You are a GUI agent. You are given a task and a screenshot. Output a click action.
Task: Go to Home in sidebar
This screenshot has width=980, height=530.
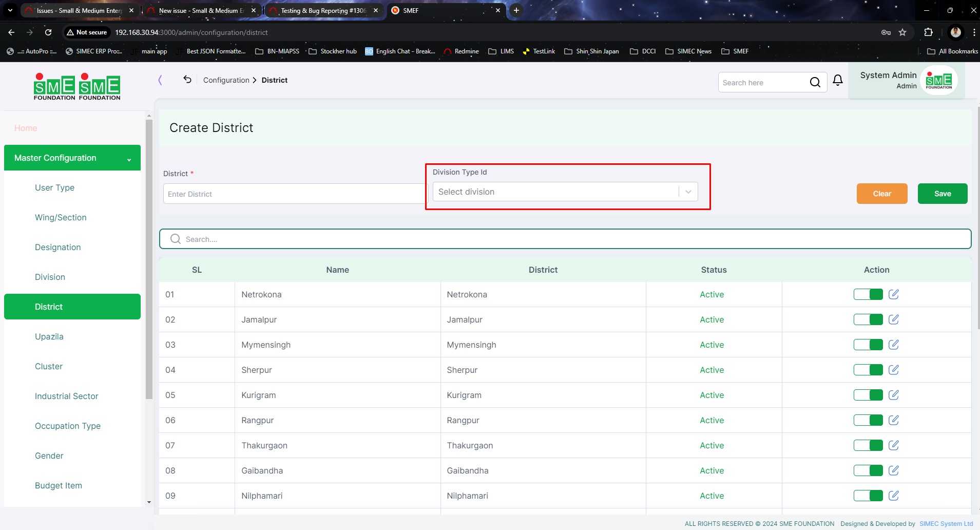pyautogui.click(x=26, y=128)
